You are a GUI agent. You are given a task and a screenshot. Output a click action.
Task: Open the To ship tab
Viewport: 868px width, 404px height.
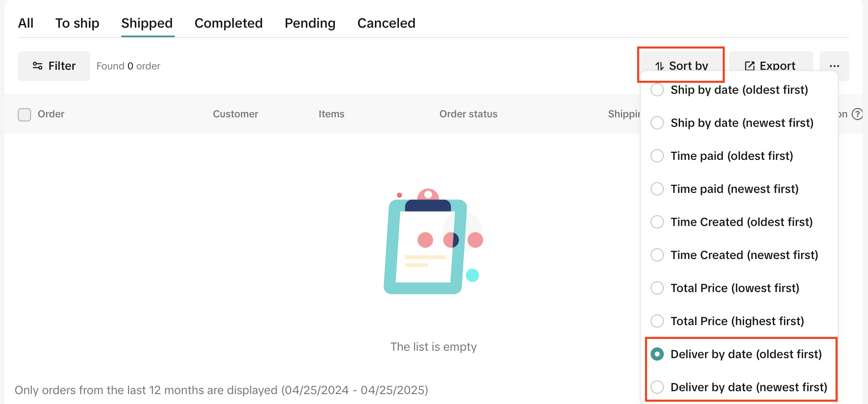click(77, 23)
